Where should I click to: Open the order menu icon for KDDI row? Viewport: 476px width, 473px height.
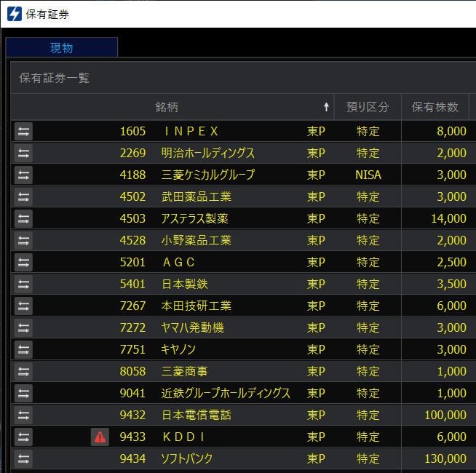[23, 437]
